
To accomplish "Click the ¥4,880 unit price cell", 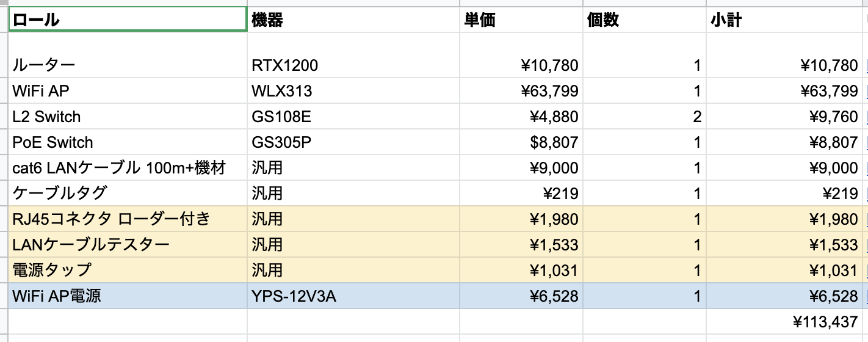I will 522,117.
